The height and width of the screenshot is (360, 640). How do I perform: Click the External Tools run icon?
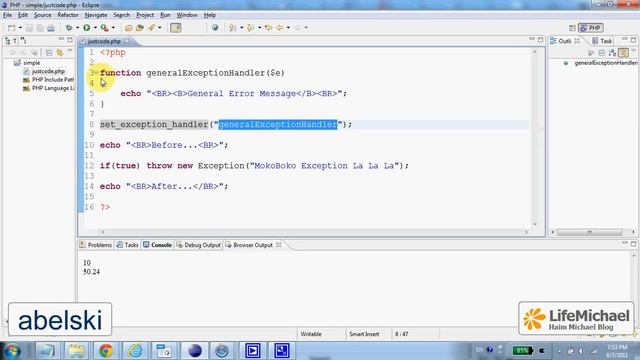[104, 28]
